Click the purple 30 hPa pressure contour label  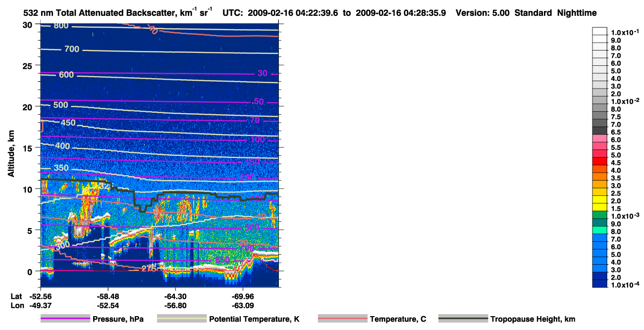(263, 73)
